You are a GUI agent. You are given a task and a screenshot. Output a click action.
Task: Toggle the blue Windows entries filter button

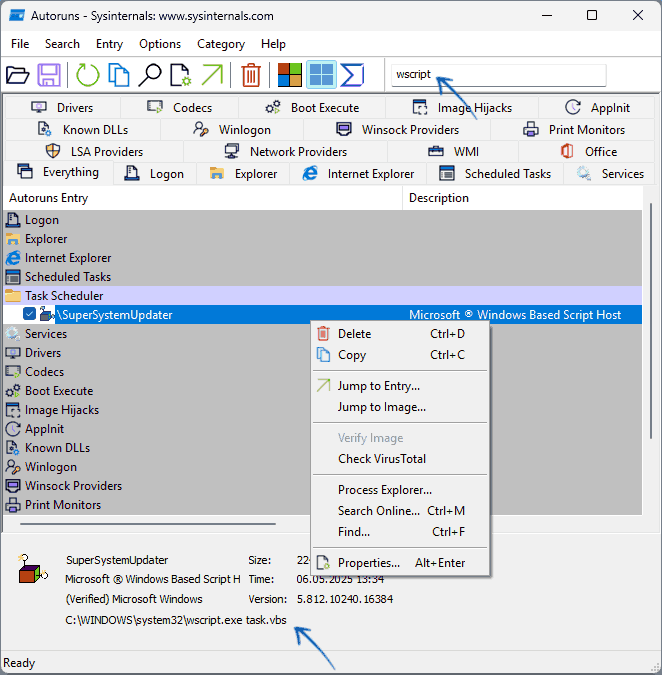coord(321,75)
